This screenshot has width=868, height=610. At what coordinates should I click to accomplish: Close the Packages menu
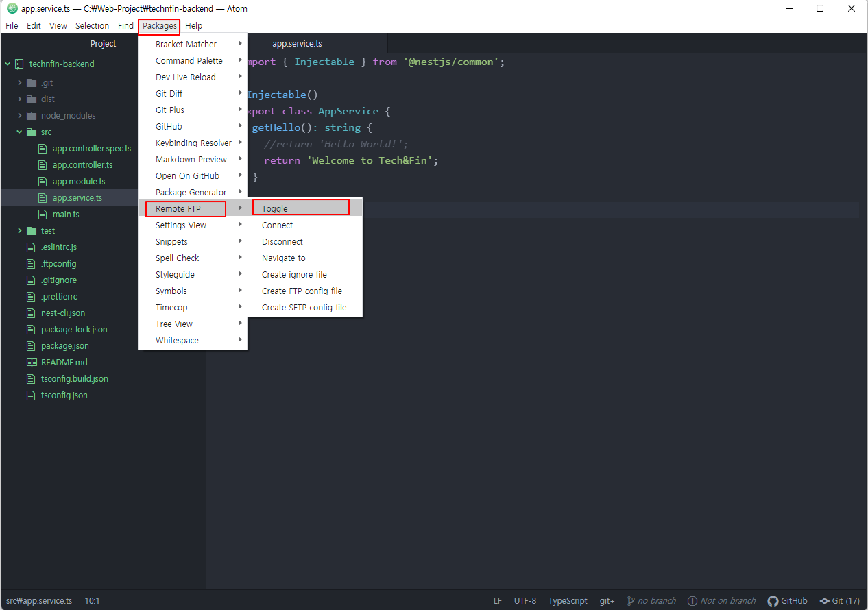(160, 26)
